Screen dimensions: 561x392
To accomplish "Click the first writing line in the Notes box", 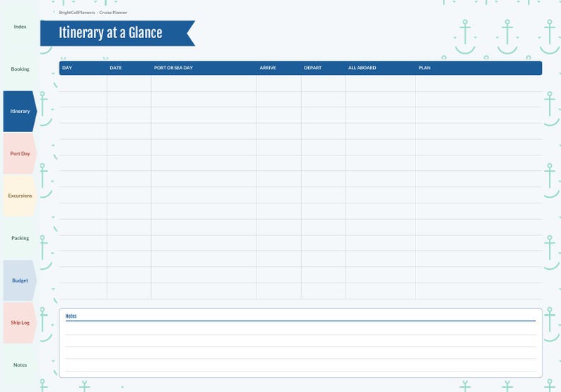I will [300, 329].
